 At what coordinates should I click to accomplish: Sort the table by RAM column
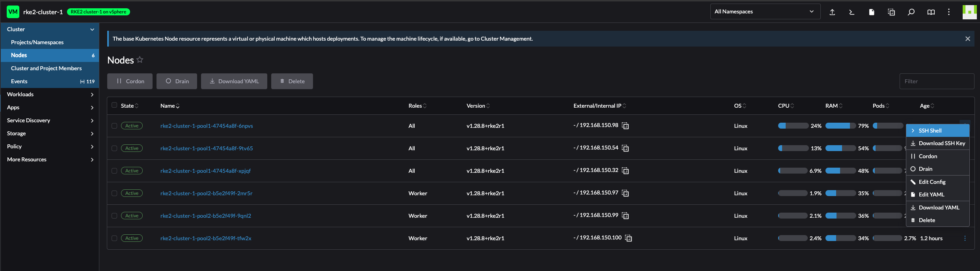click(834, 106)
